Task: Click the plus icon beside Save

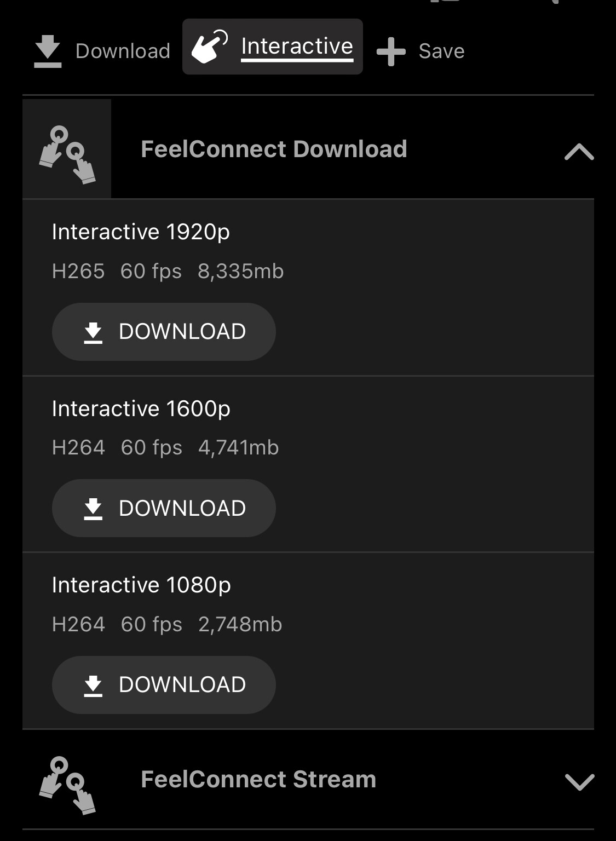Action: [x=391, y=51]
